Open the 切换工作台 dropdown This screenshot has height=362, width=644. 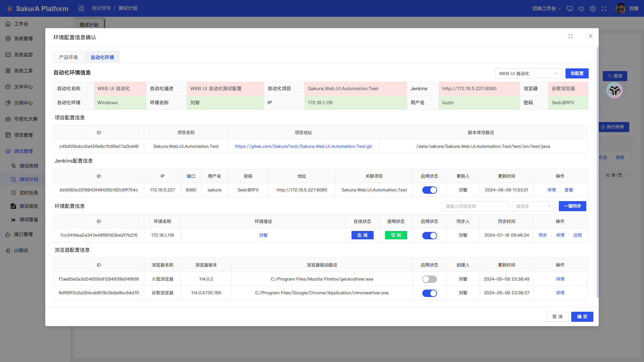(546, 9)
